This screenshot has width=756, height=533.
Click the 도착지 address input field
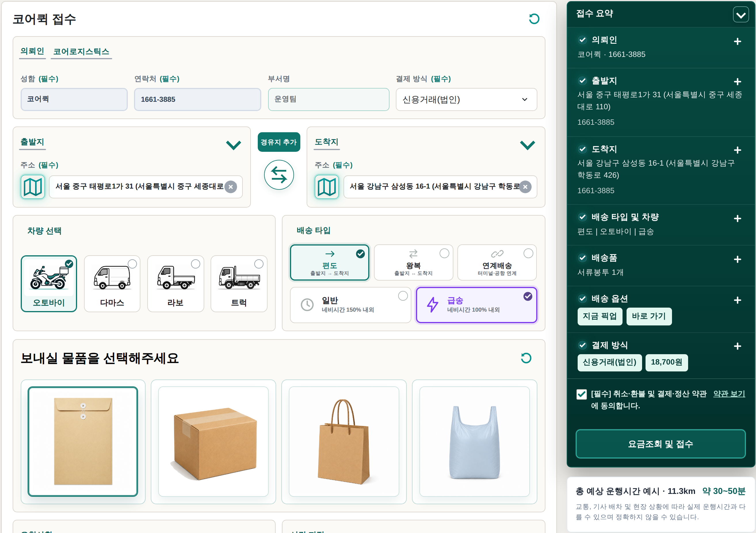(x=440, y=187)
